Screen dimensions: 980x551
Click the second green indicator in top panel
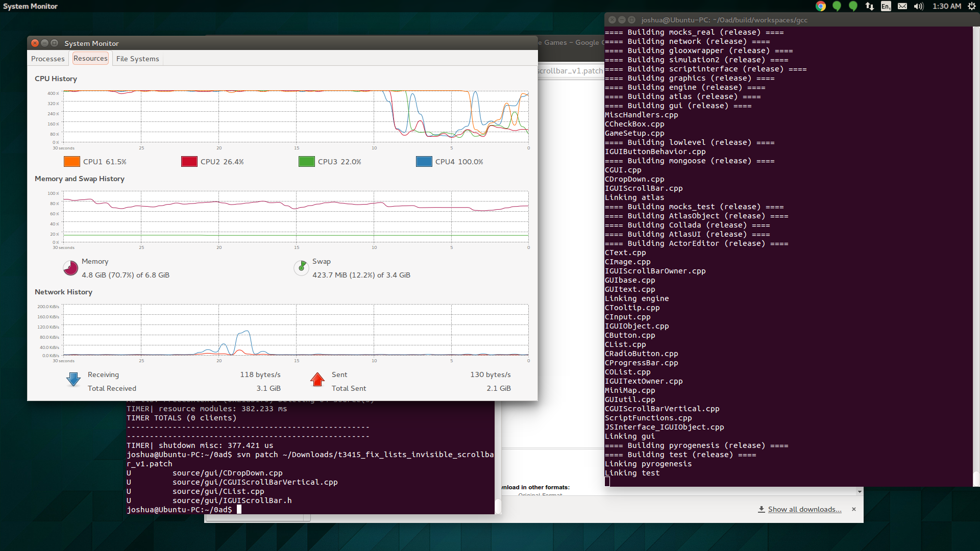pyautogui.click(x=853, y=6)
